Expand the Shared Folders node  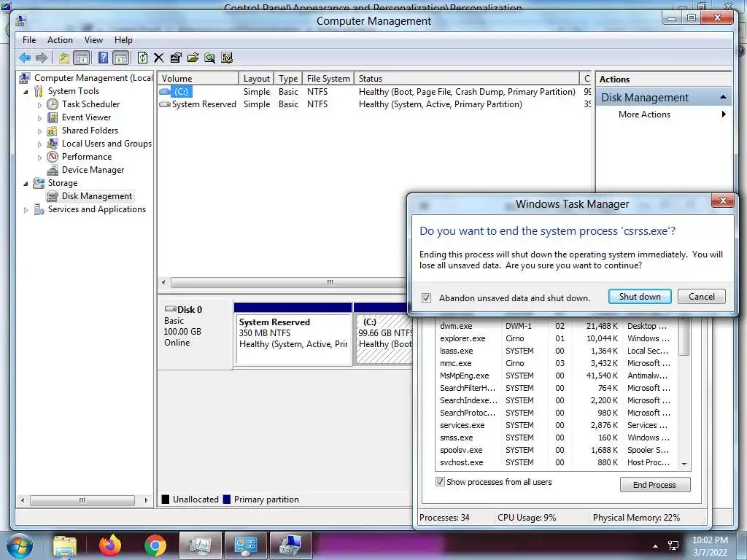39,131
